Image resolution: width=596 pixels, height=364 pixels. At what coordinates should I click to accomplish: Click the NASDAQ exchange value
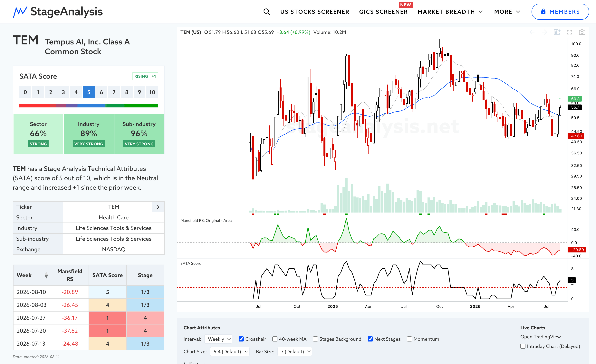coord(114,250)
